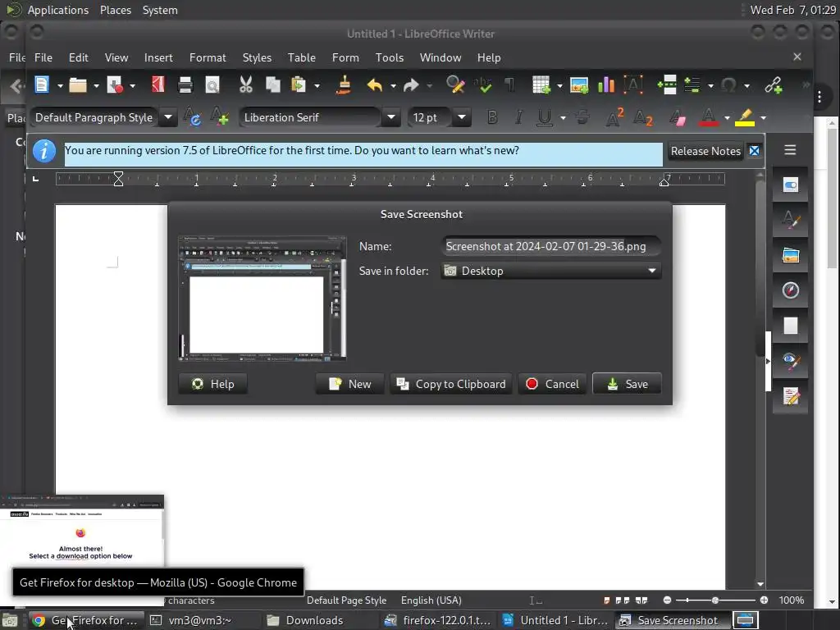This screenshot has width=840, height=630.
Task: Expand the Undo history dropdown arrow
Action: point(393,85)
